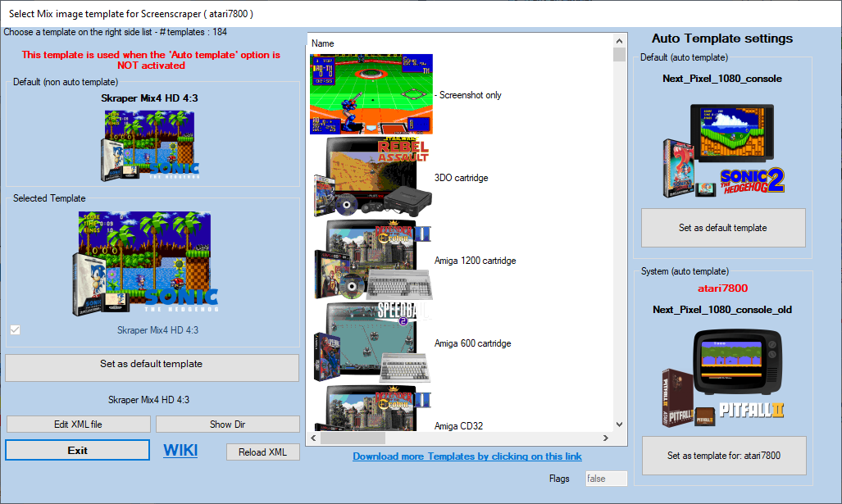Pick the Amiga 600 cartridge template image
The width and height of the screenshot is (842, 504).
click(371, 343)
